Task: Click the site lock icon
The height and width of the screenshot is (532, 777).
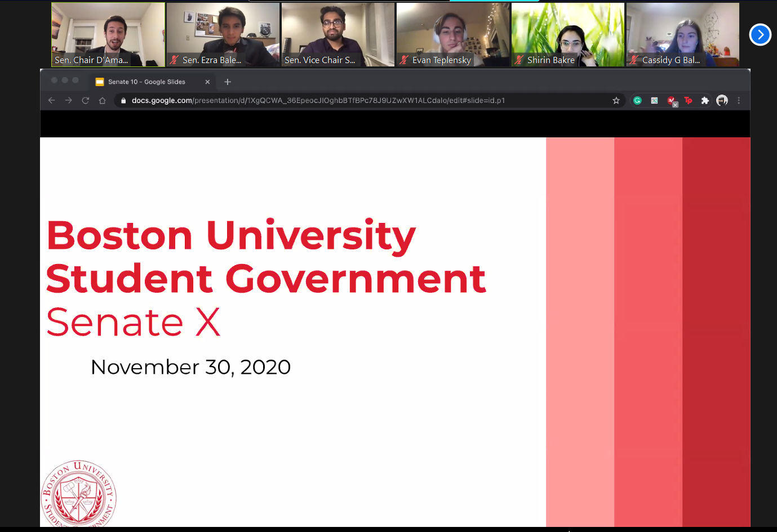Action: click(123, 100)
